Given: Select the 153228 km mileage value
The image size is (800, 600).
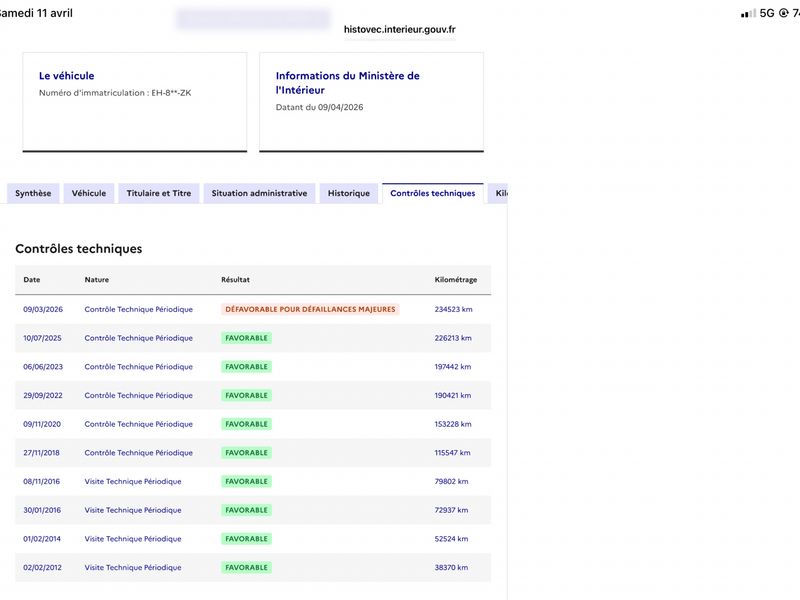Looking at the screenshot, I should 453,424.
